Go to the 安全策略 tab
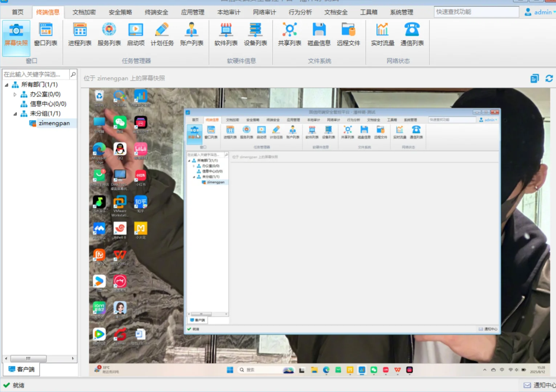556x392 pixels. (x=120, y=12)
